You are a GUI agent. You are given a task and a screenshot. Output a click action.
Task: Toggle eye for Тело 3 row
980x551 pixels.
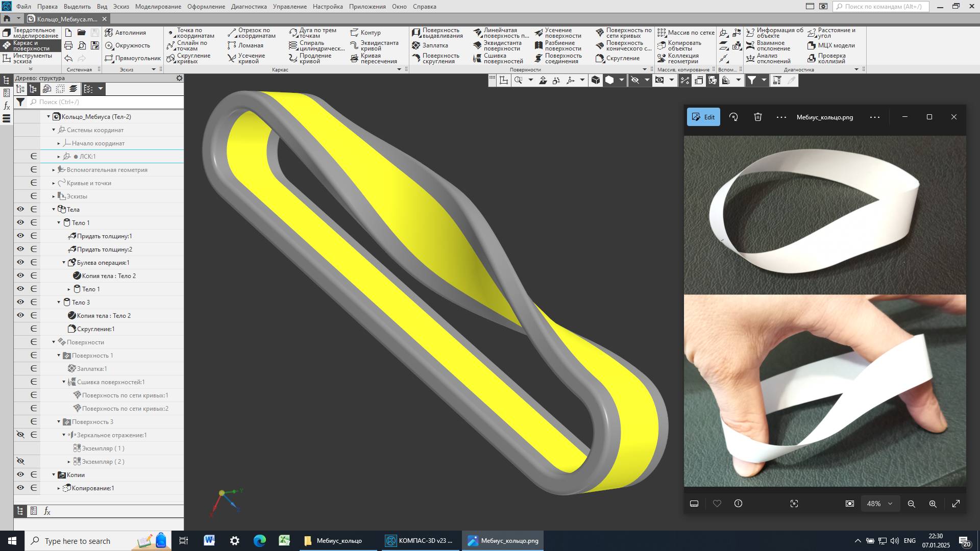pyautogui.click(x=20, y=302)
